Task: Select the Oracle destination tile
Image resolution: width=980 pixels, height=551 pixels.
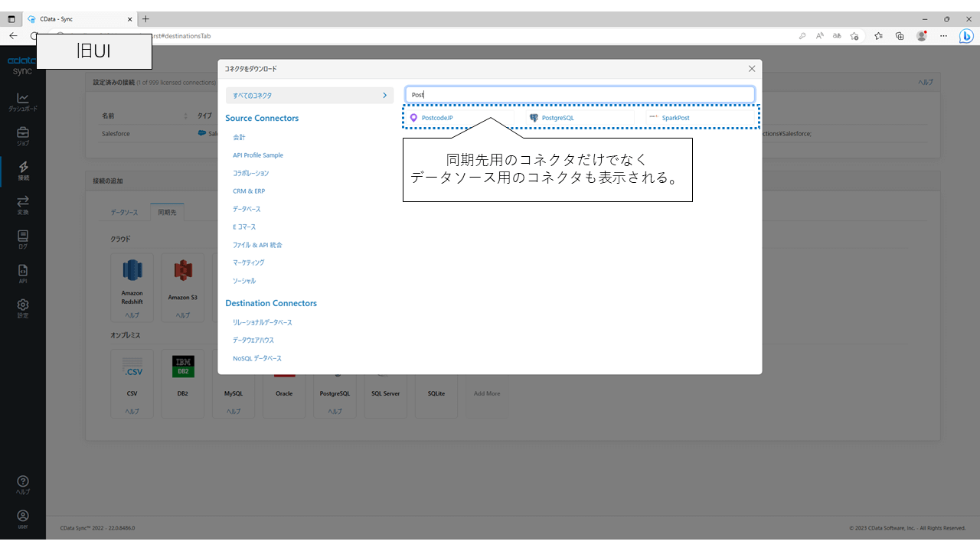Action: click(284, 393)
